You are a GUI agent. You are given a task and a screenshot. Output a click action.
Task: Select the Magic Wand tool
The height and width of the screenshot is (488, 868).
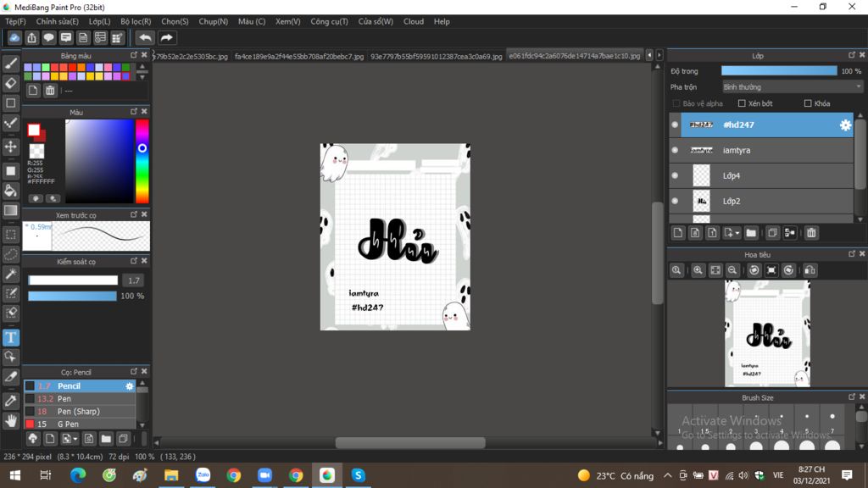click(10, 274)
